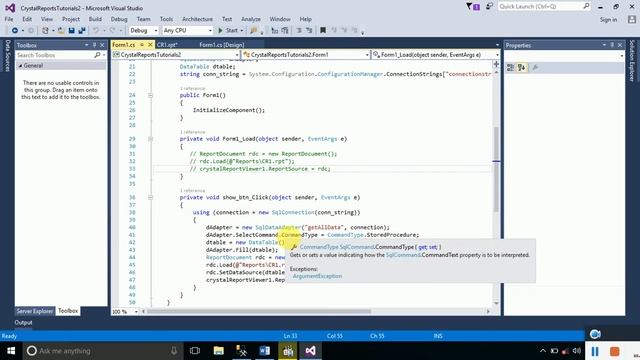
Task: Click the Sign in link
Action: pyautogui.click(x=608, y=20)
